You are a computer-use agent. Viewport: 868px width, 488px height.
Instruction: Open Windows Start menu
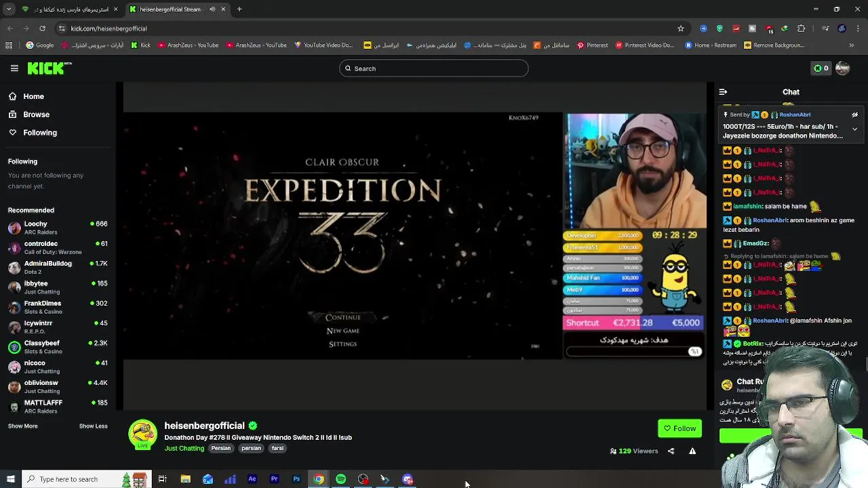tap(10, 479)
